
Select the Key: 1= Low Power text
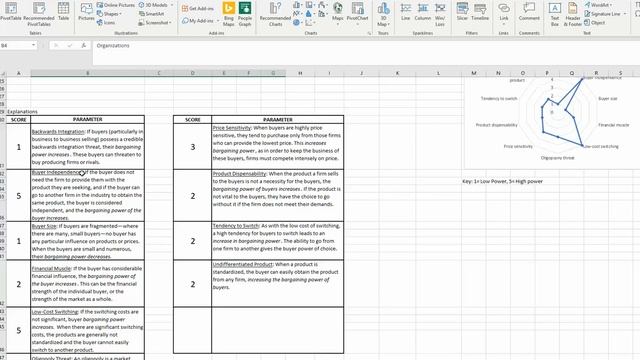pos(502,181)
